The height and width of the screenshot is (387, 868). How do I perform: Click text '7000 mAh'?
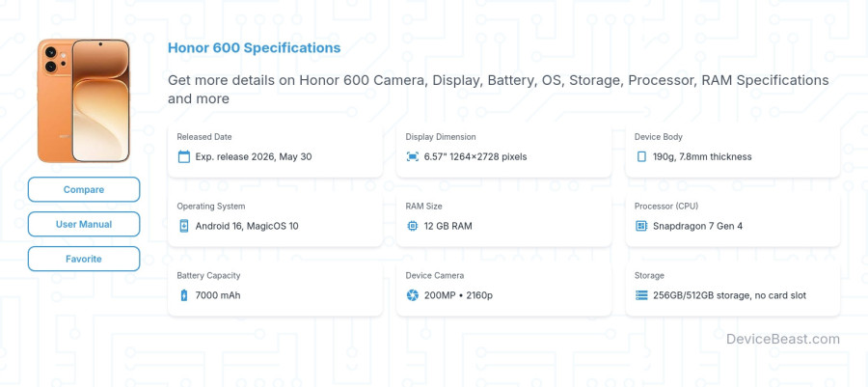coord(218,295)
